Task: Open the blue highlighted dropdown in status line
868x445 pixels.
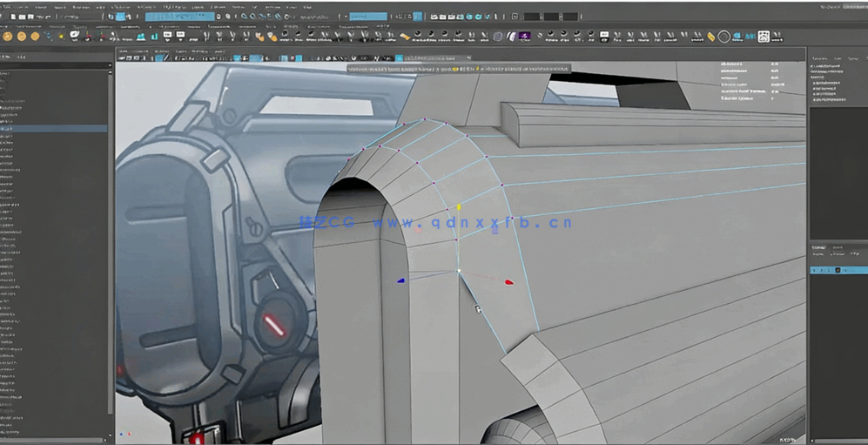Action: tap(180, 17)
